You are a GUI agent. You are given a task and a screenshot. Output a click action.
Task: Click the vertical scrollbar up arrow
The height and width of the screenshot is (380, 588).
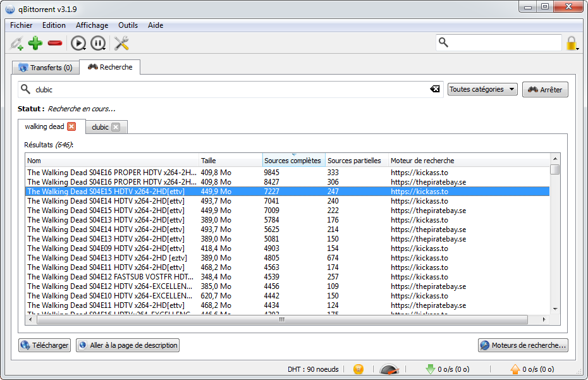pos(555,159)
